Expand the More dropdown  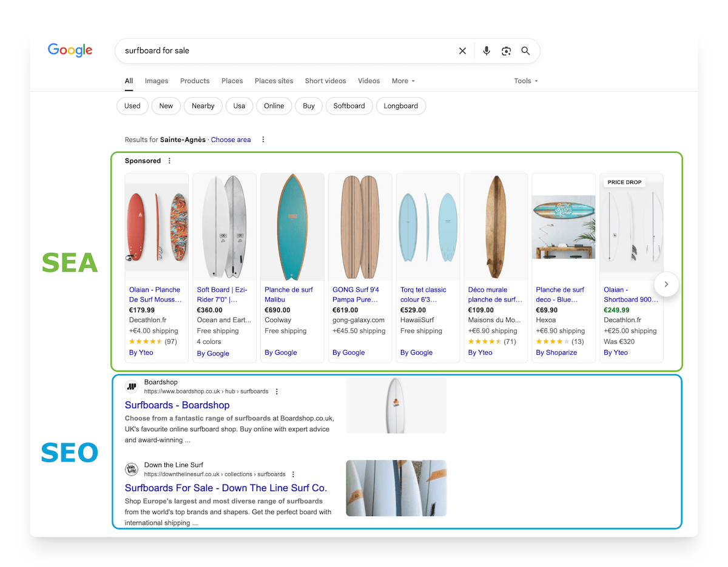coord(403,81)
